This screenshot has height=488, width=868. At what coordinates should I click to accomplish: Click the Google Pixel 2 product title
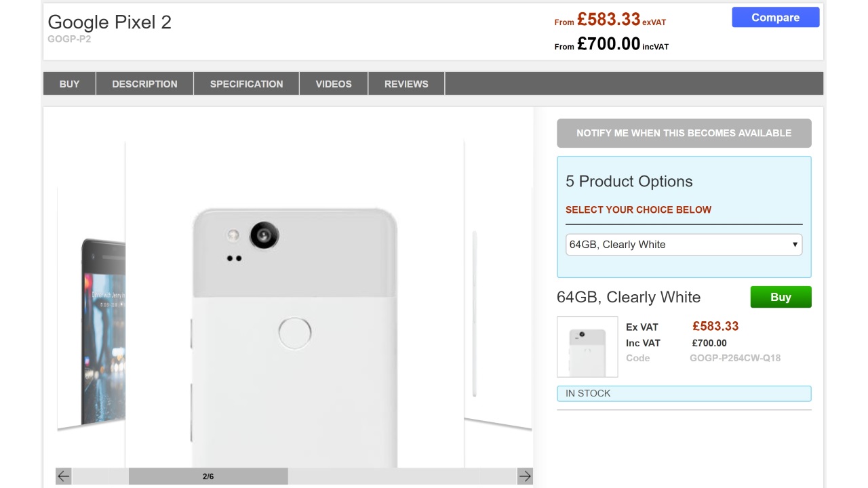110,22
